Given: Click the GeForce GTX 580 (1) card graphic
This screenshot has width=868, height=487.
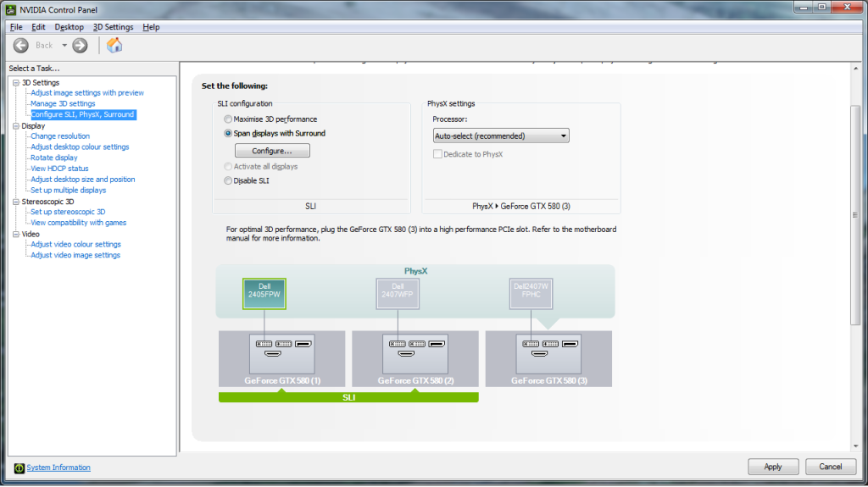Looking at the screenshot, I should (x=281, y=358).
